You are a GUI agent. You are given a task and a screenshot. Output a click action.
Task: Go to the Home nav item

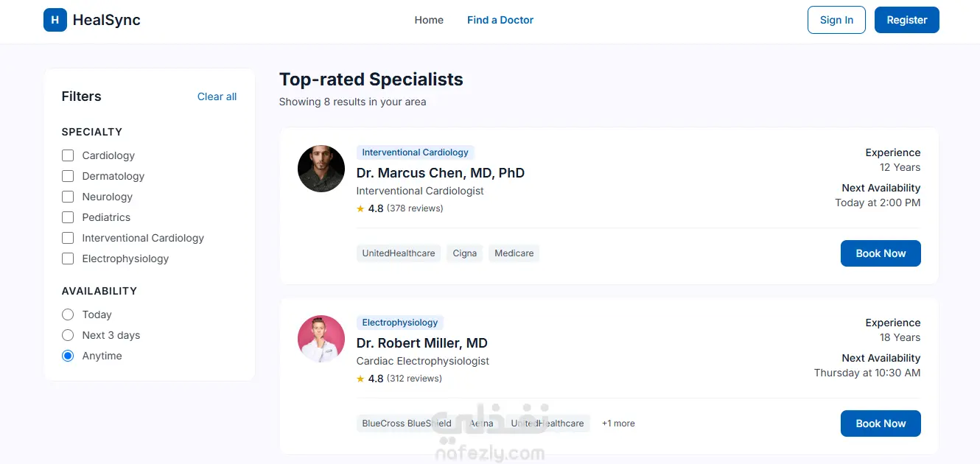429,20
